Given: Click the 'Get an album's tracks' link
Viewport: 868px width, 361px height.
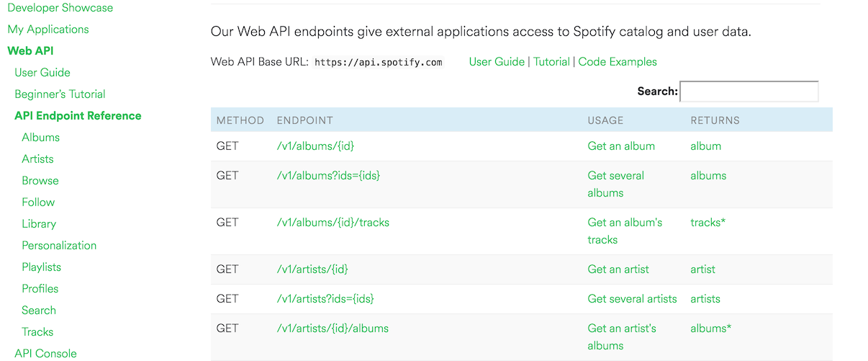Looking at the screenshot, I should [x=625, y=231].
